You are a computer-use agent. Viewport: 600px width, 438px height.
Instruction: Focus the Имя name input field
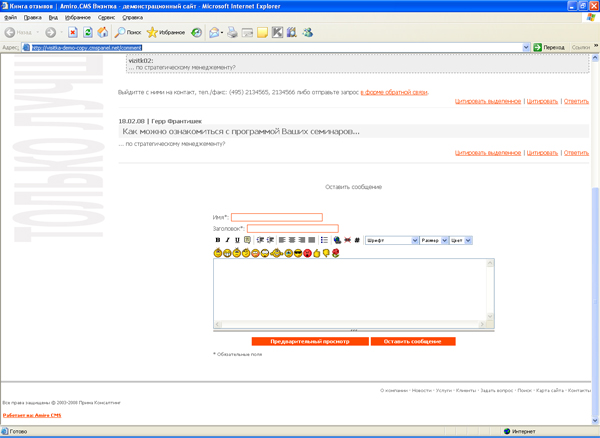coord(277,217)
